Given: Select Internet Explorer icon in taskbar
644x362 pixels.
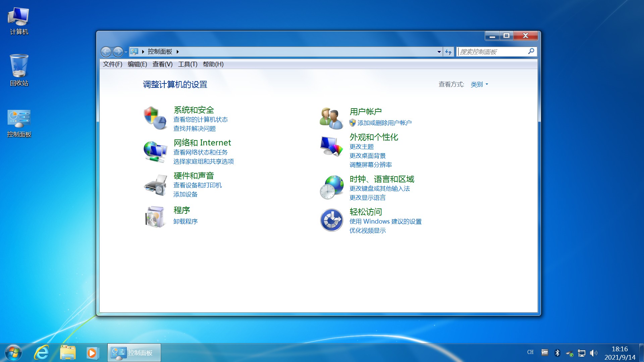Looking at the screenshot, I should click(x=43, y=352).
